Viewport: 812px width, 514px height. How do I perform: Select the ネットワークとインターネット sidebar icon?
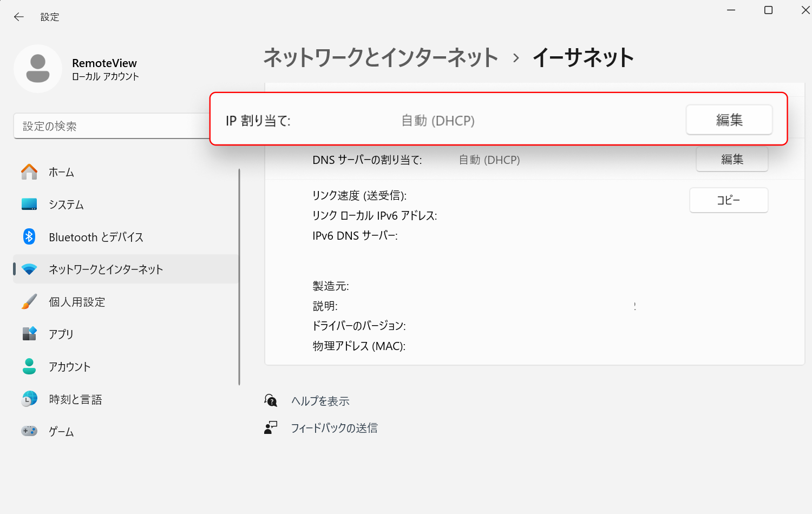[28, 269]
